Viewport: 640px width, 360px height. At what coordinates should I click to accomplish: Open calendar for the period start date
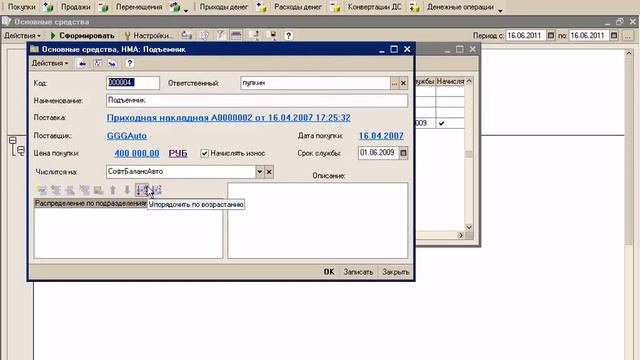pyautogui.click(x=551, y=36)
